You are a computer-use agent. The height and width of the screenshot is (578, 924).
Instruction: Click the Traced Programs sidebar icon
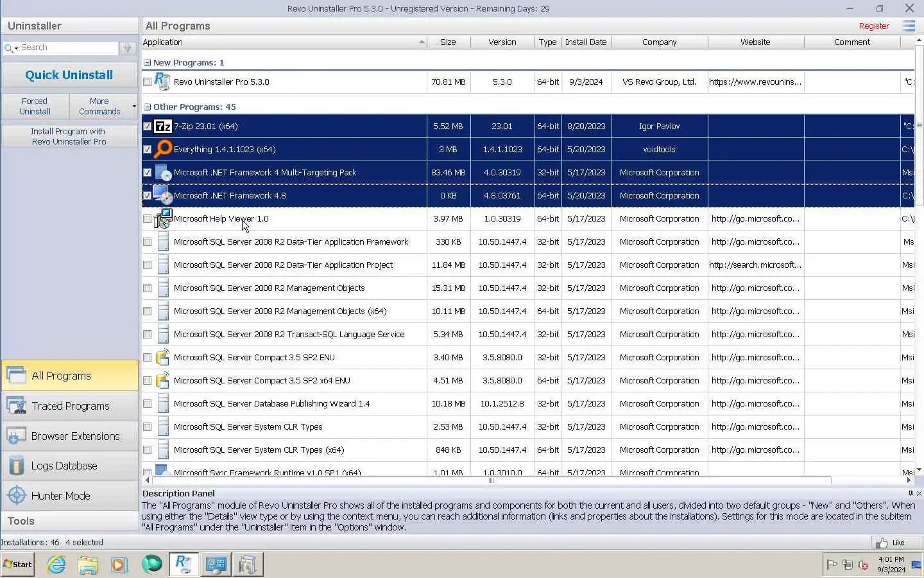coord(16,406)
